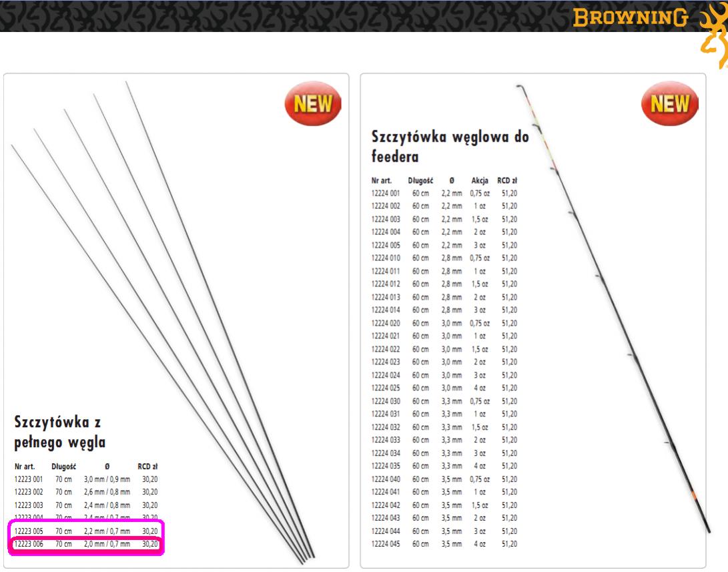Select article row 12224 010
Screen dimensions: 728x572
444,258
